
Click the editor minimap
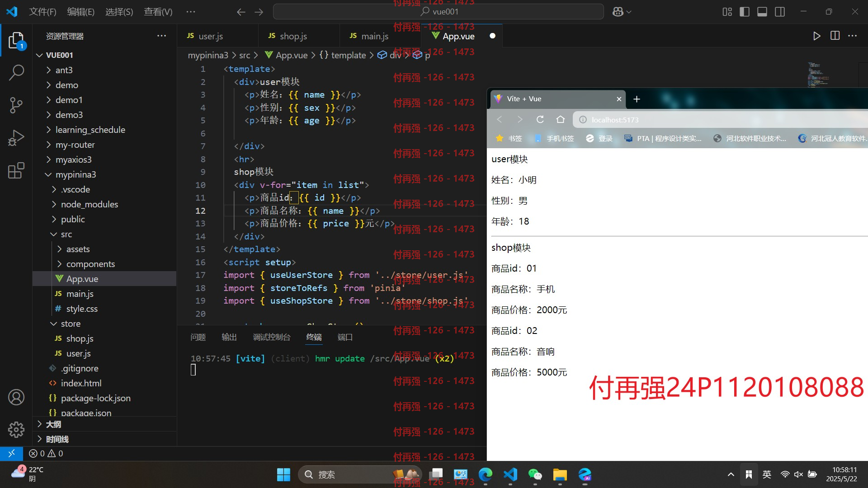tap(818, 75)
